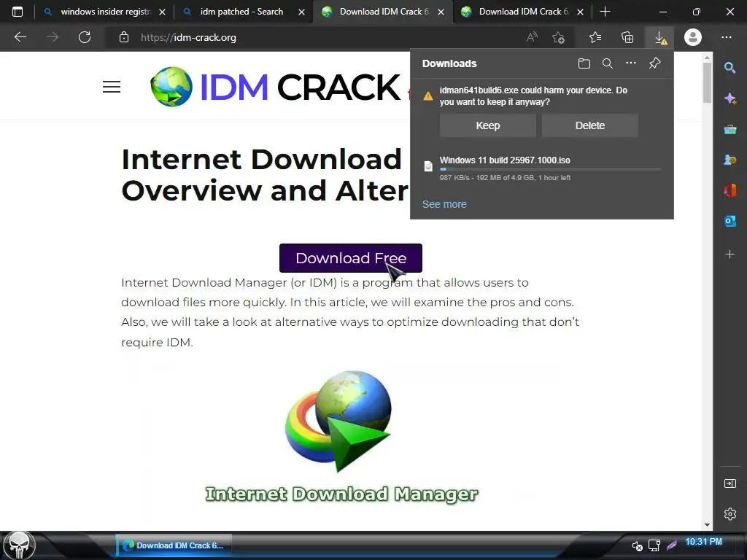The image size is (747, 560).
Task: Pin the Downloads panel
Action: pyautogui.click(x=654, y=63)
